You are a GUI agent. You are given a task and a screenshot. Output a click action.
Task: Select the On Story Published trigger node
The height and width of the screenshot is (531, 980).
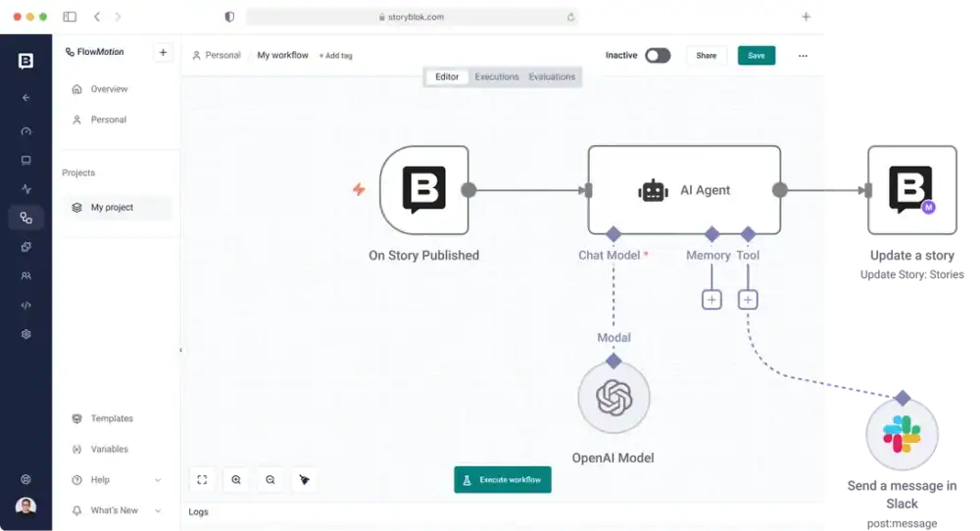coord(423,190)
